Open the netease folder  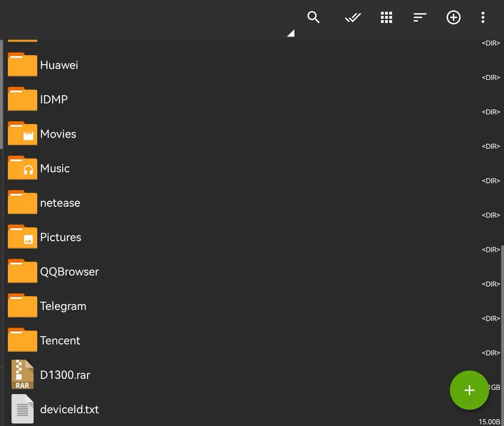pyautogui.click(x=252, y=202)
